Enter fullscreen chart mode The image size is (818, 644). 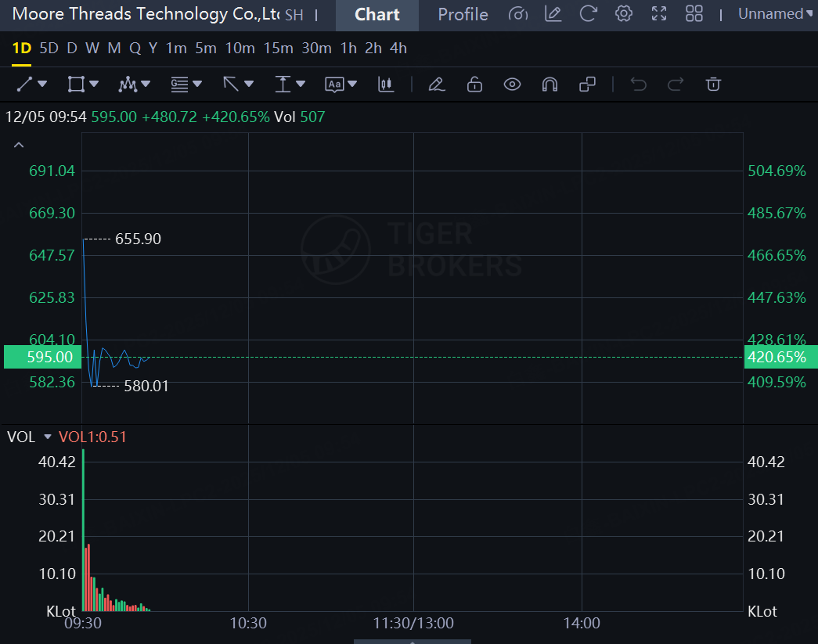[659, 14]
